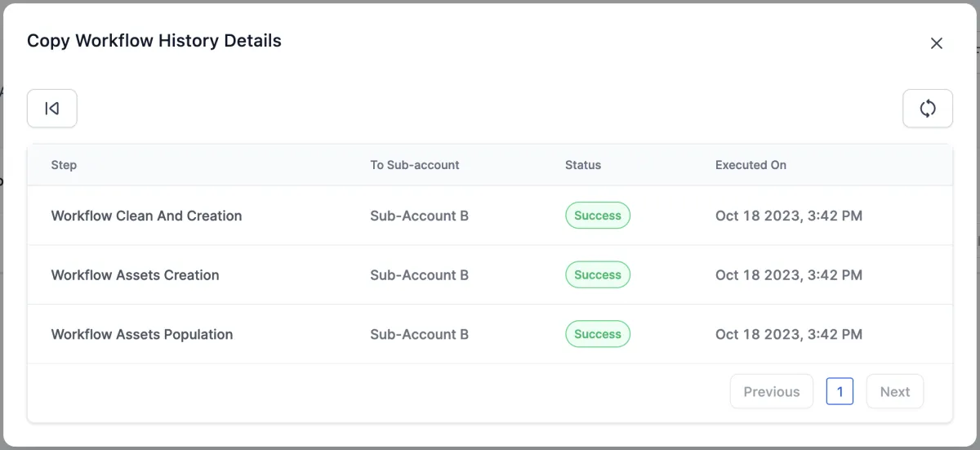Select page 1 in pagination

pyautogui.click(x=840, y=391)
